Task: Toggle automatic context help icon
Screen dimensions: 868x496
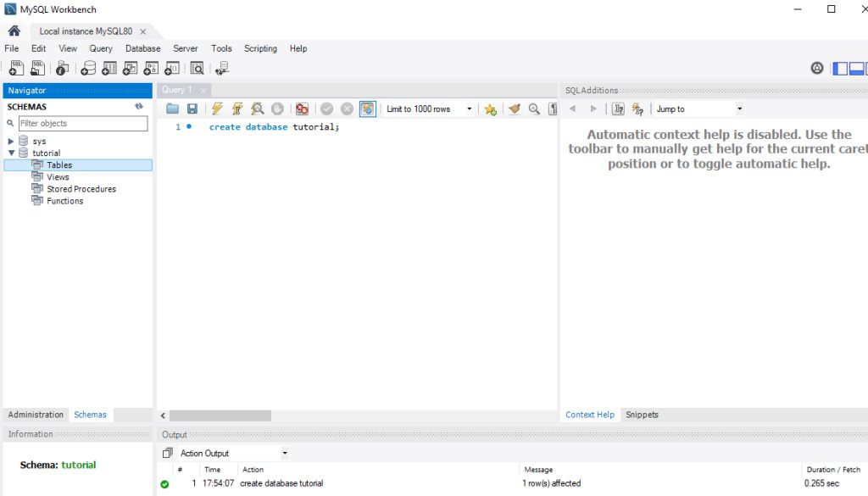Action: 637,109
